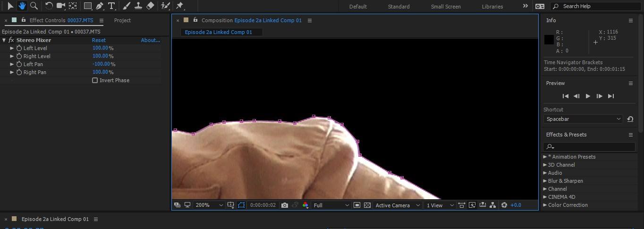Click the Effects & Presets search field

coord(589,147)
